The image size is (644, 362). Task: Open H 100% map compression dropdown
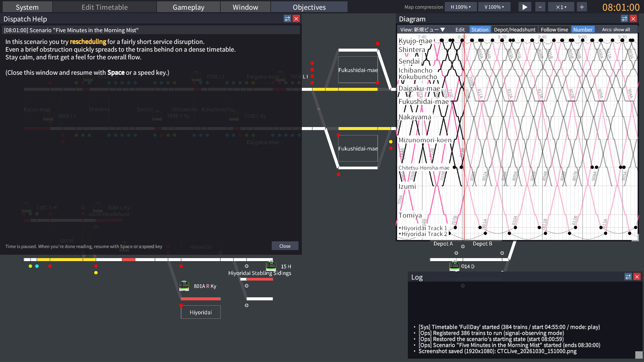(461, 7)
